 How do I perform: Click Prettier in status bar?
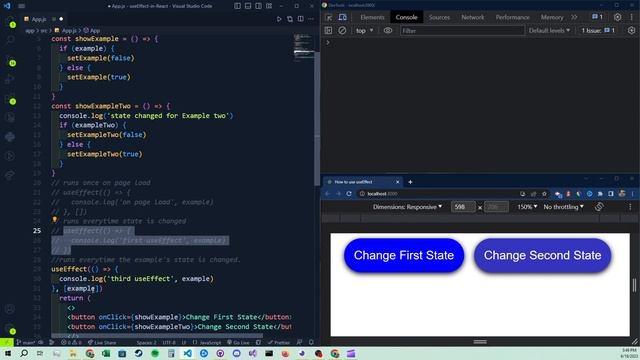(x=278, y=342)
